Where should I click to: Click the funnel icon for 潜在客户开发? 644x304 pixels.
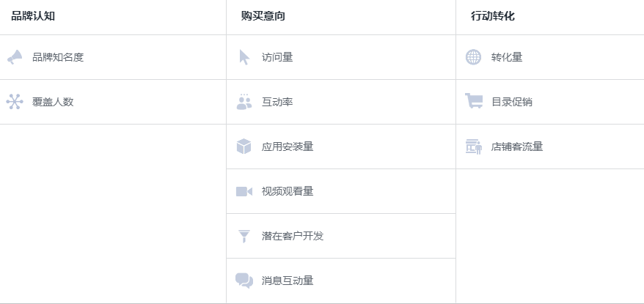click(x=244, y=236)
